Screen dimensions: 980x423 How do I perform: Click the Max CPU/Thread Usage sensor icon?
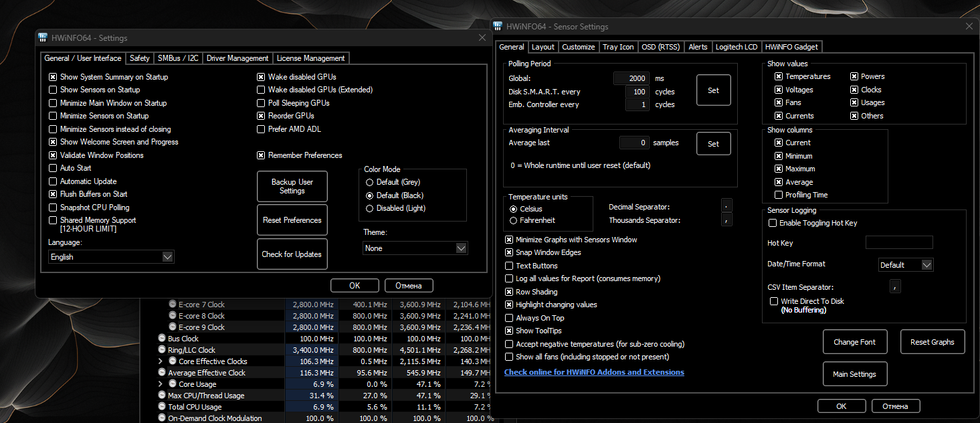[162, 396]
